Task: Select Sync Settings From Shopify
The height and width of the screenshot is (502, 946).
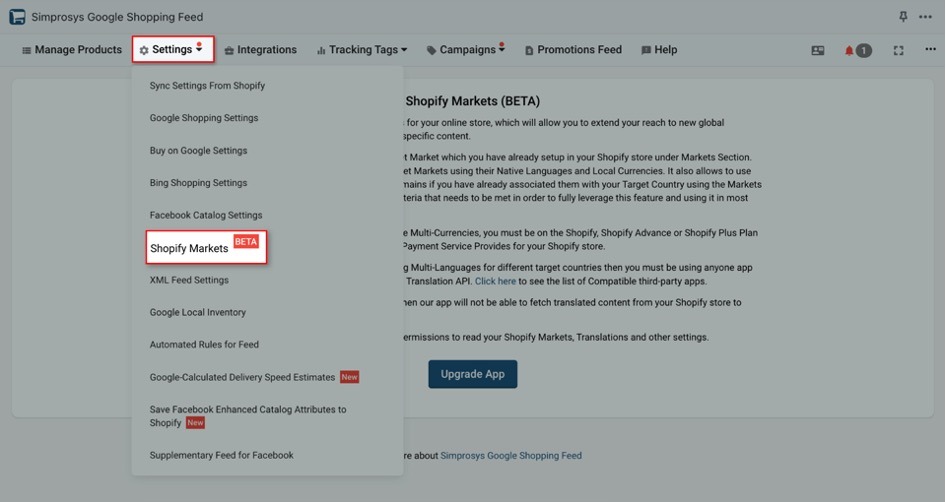Action: [x=207, y=86]
